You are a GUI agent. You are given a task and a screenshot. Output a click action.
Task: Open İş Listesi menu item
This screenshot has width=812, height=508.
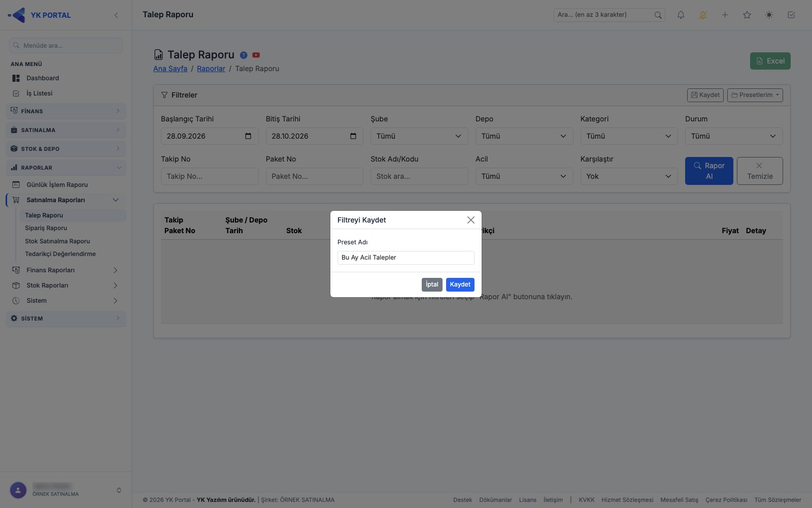(66, 93)
